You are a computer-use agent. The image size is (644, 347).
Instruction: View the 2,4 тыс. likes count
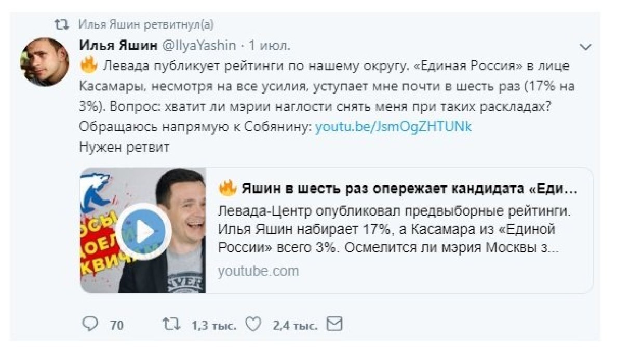coord(295,326)
